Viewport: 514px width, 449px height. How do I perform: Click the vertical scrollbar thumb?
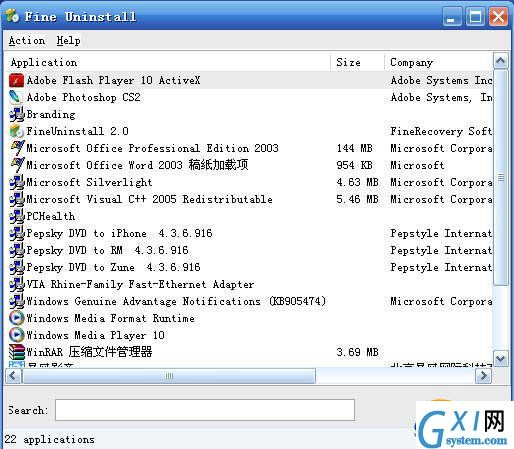pyautogui.click(x=501, y=177)
